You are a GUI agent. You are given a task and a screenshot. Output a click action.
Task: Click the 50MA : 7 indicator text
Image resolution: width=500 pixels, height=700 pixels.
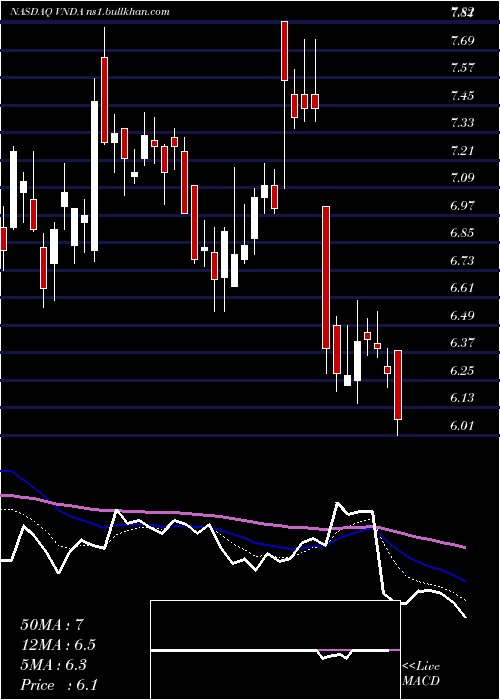click(x=52, y=625)
